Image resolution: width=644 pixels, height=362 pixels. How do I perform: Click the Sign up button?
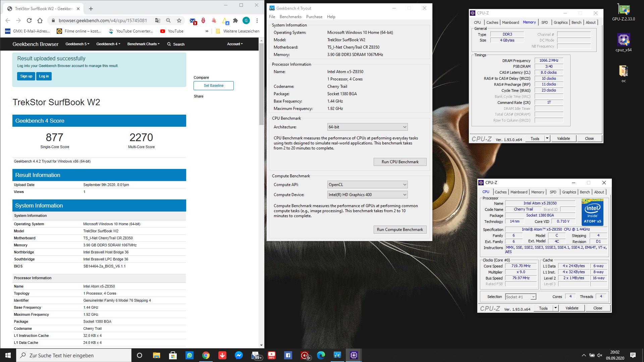[26, 76]
